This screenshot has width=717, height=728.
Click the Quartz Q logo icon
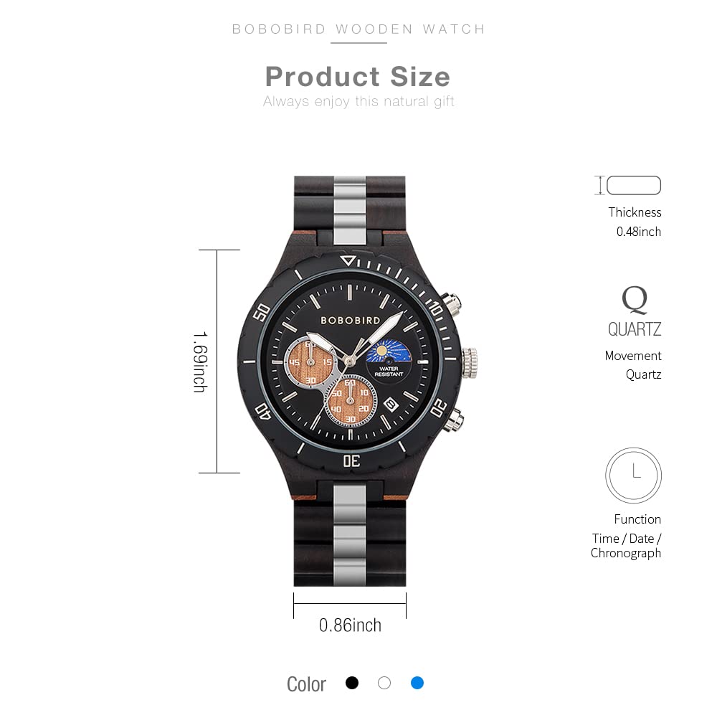tap(635, 300)
